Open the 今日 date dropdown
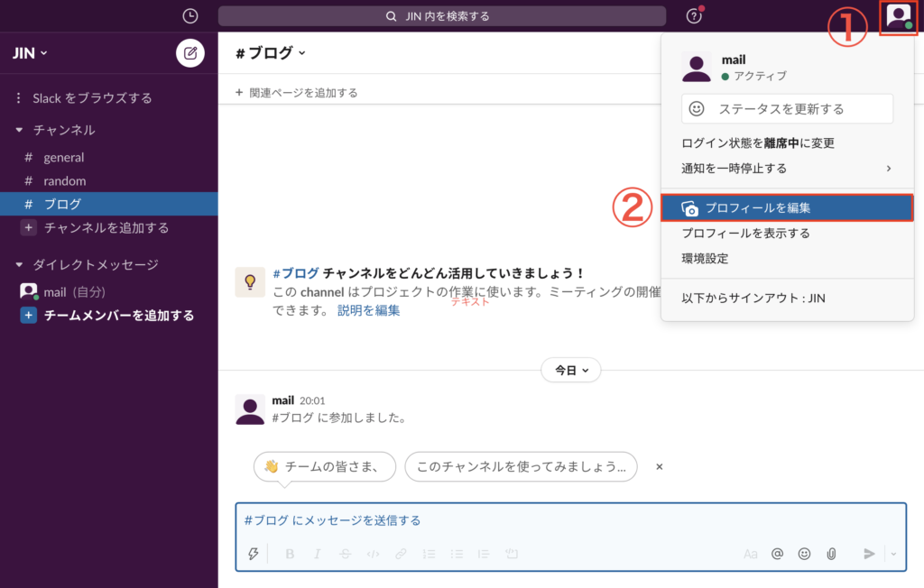Screen dimensions: 924x588 coord(571,370)
